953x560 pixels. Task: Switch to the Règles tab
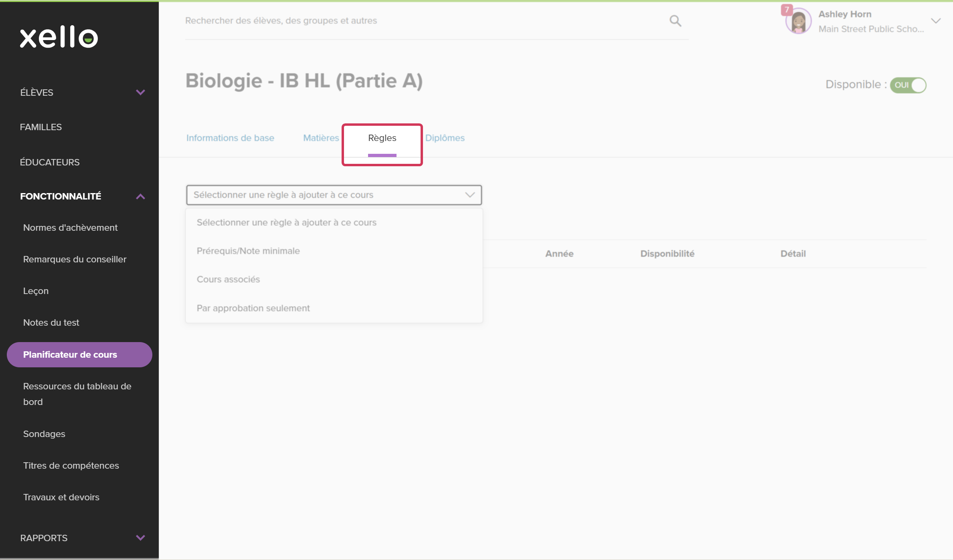[x=382, y=138]
